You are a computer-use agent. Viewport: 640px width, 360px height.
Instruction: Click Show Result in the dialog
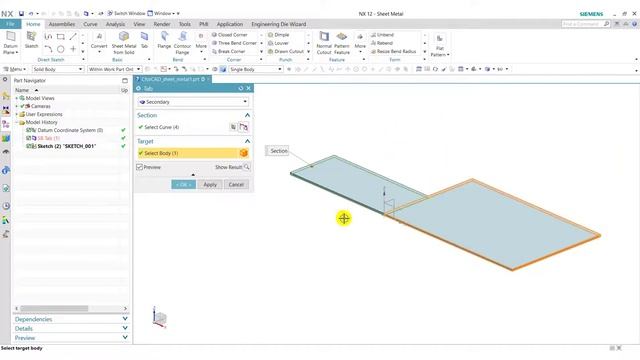[232, 167]
